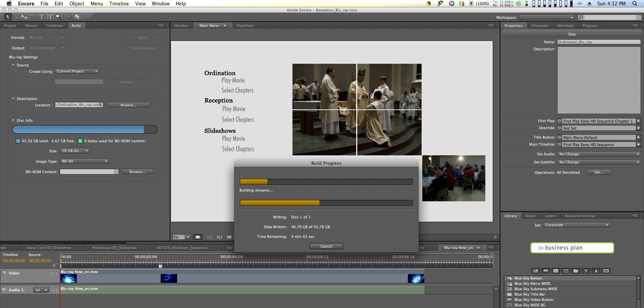
Task: Switch to the Flowchart tab
Action: point(245,25)
